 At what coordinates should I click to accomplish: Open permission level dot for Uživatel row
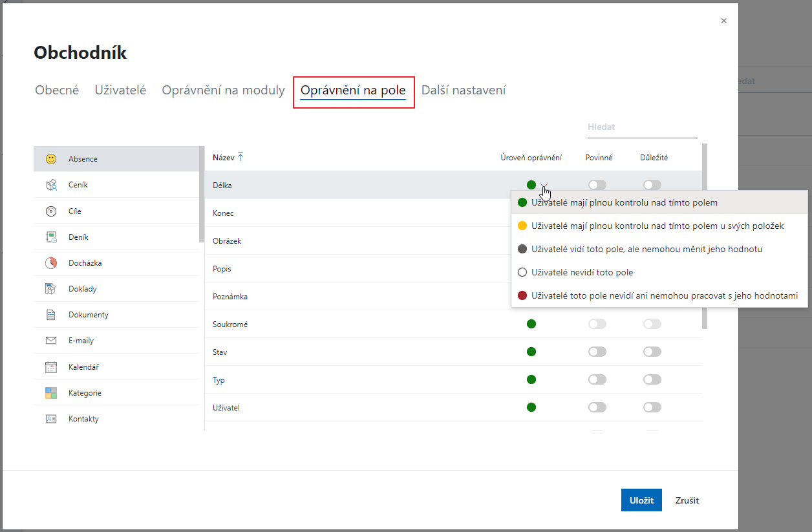pos(531,407)
